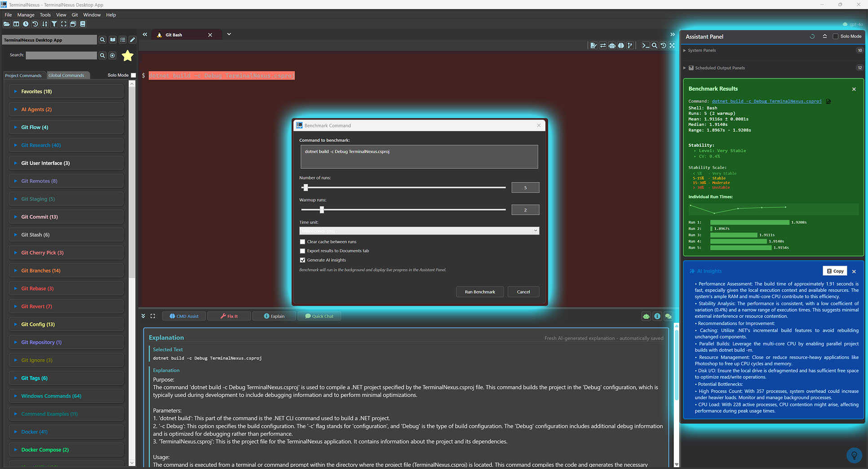Click the open-book icon beside project name
The height and width of the screenshot is (469, 868).
coord(113,40)
